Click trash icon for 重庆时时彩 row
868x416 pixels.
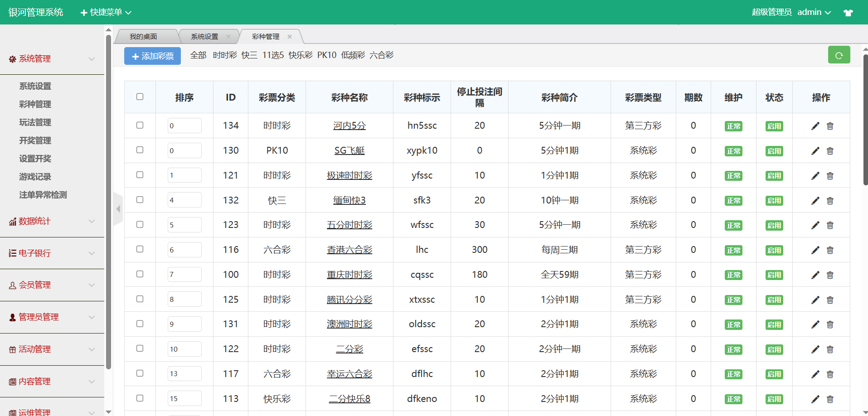(830, 275)
